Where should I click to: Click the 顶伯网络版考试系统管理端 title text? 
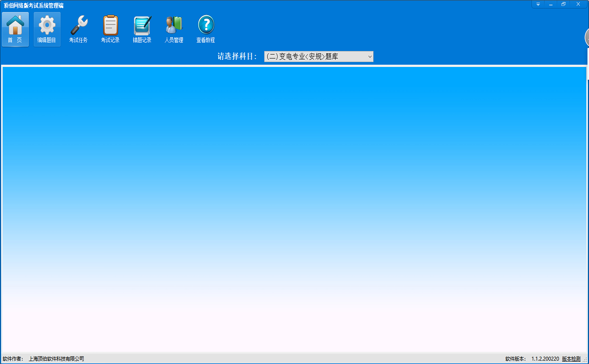(34, 6)
